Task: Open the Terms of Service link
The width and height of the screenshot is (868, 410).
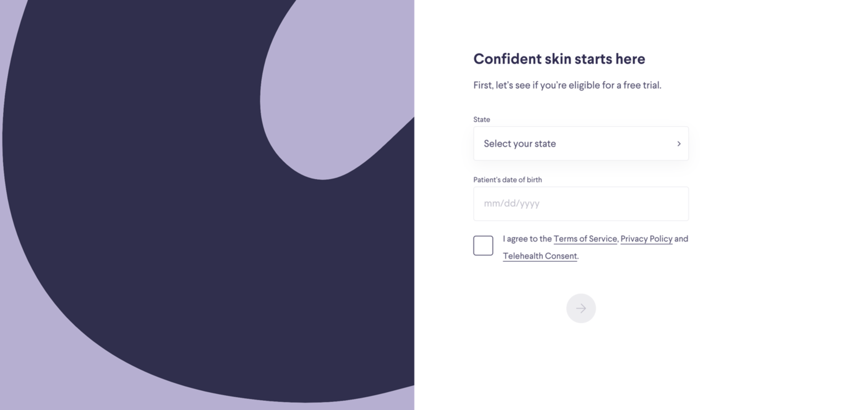Action: pyautogui.click(x=585, y=239)
